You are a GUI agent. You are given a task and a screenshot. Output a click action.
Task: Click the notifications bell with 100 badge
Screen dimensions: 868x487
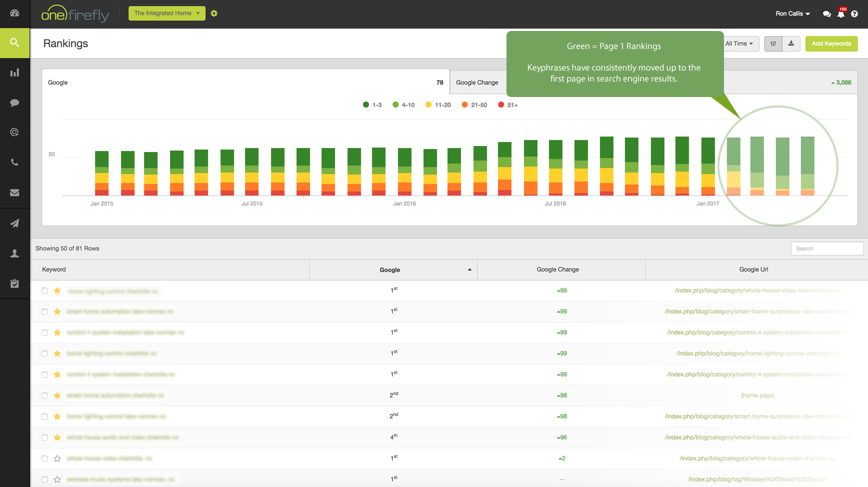[x=841, y=14]
